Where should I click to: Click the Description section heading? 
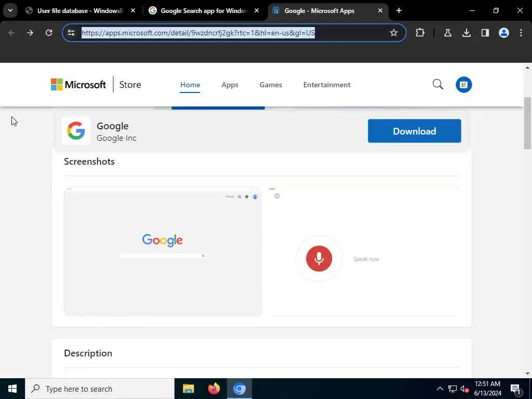pos(88,353)
